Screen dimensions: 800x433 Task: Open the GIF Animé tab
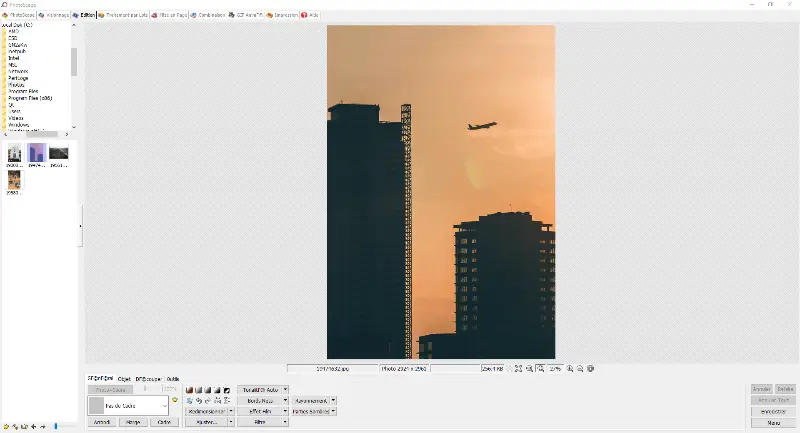coord(245,15)
